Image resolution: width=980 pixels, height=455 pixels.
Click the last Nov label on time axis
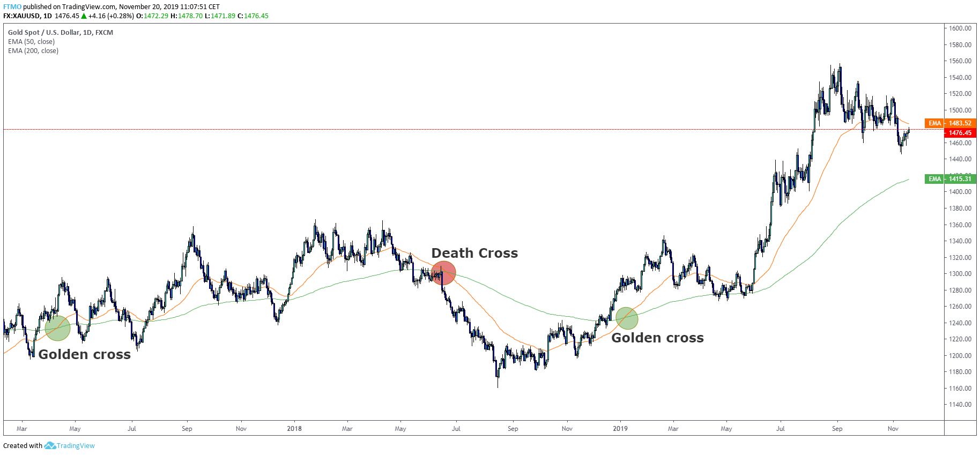point(893,429)
